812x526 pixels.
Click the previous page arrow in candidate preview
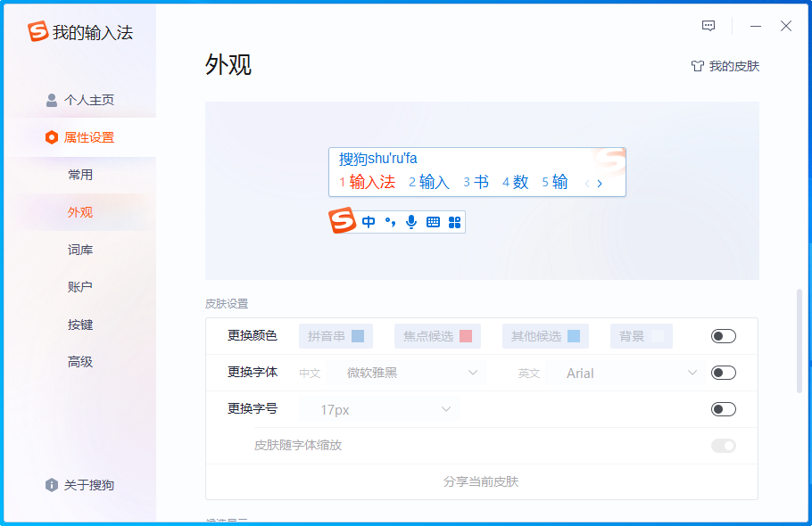[587, 184]
